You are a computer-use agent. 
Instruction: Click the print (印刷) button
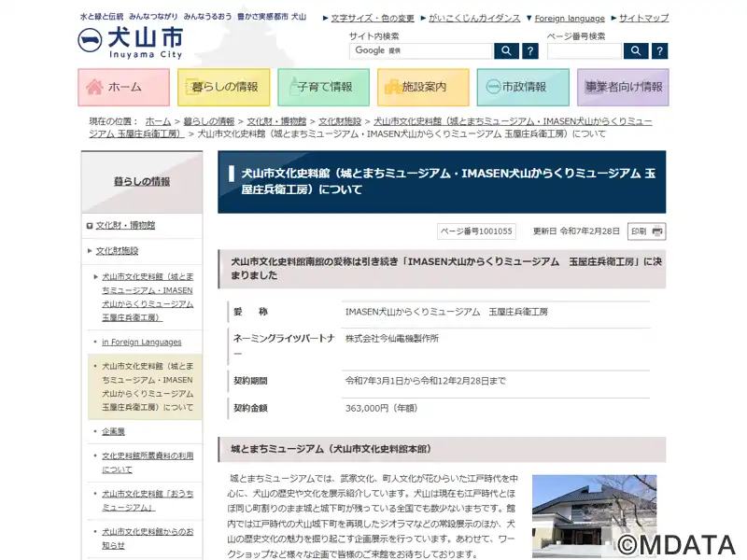tap(646, 231)
